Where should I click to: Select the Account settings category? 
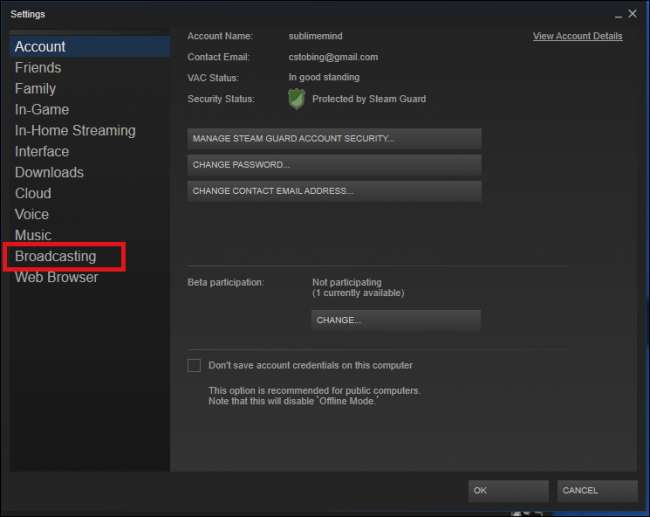tap(90, 46)
